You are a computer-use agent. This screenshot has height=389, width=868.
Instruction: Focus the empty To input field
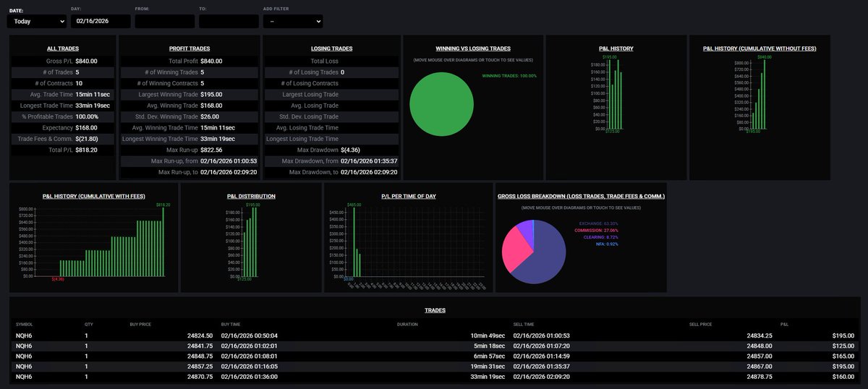pos(229,22)
